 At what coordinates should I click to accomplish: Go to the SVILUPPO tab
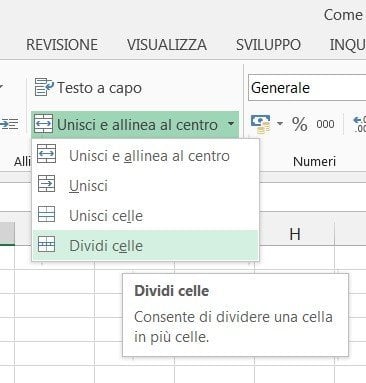coord(268,45)
